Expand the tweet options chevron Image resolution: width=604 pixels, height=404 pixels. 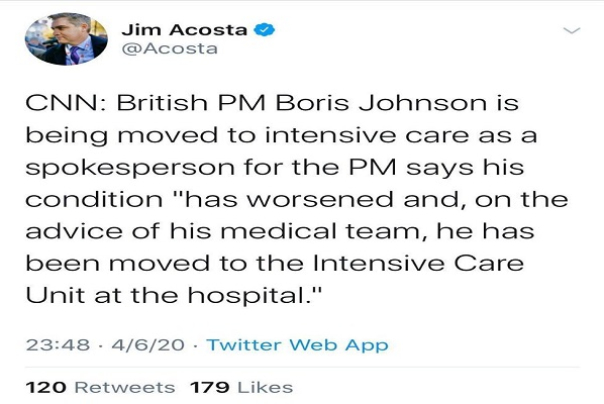(572, 30)
